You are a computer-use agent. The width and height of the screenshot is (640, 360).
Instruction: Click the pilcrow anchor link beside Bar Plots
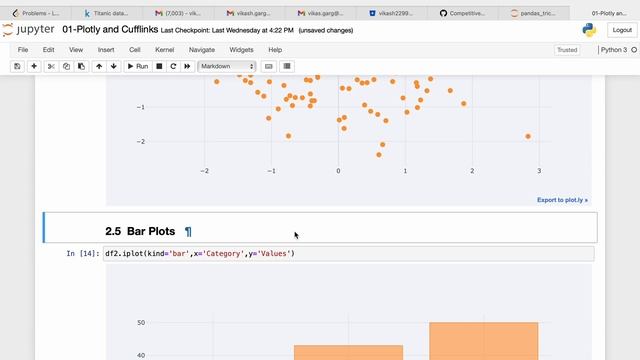[x=188, y=232]
